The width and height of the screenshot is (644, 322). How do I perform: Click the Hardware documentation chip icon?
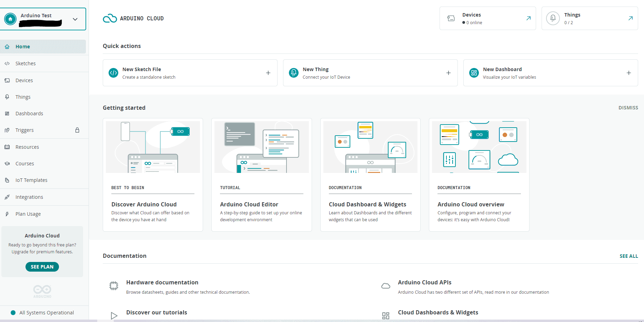[x=114, y=286]
